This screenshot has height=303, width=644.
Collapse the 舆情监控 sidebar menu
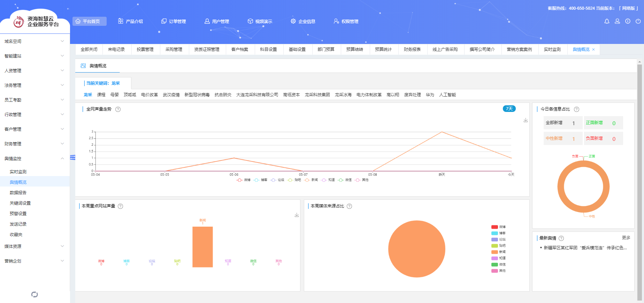pos(34,158)
